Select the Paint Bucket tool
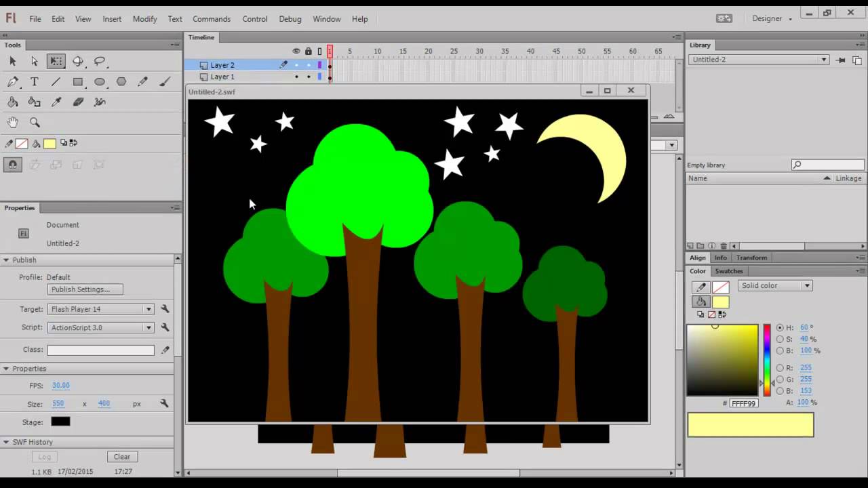 [x=12, y=102]
